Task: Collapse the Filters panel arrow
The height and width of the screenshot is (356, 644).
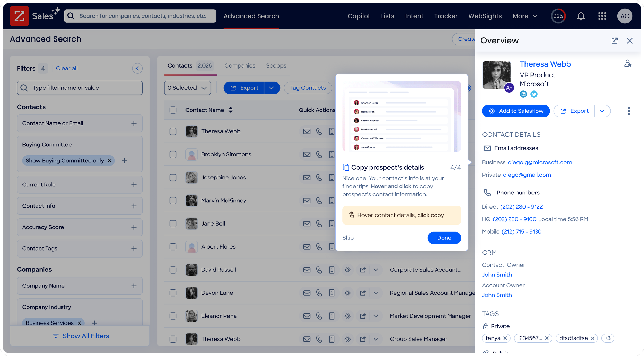Action: 137,68
